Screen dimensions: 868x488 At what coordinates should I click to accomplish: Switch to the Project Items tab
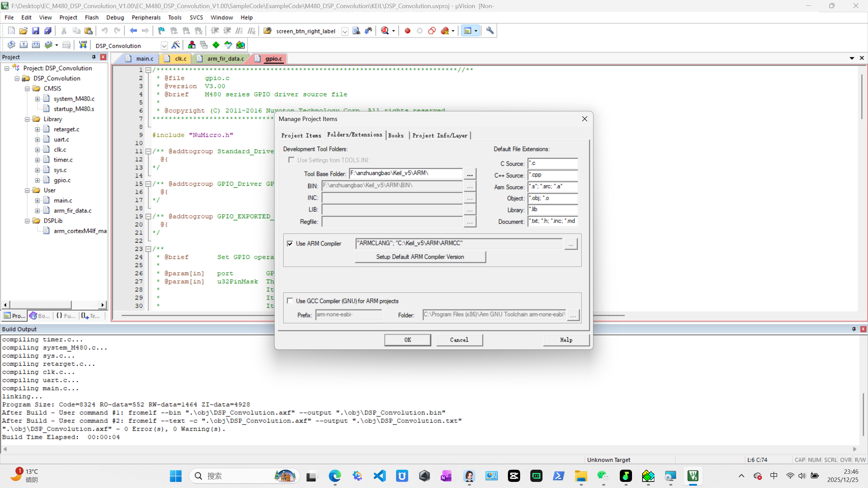pyautogui.click(x=301, y=136)
